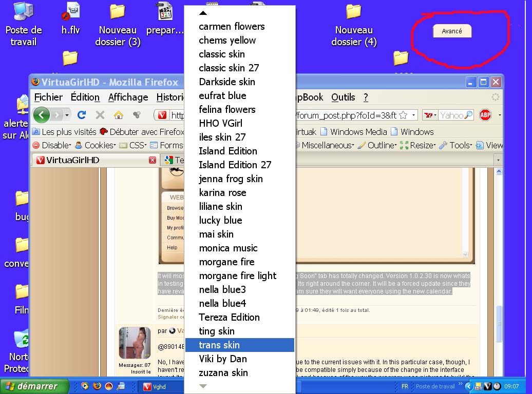Select the 'Nouveau dossier (4)' folder

click(354, 25)
